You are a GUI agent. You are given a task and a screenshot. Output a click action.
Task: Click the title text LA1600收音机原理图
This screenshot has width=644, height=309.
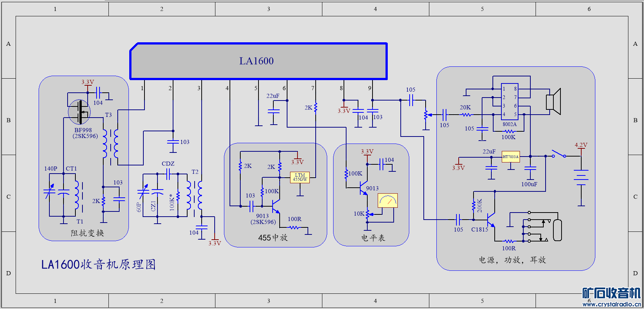click(98, 264)
